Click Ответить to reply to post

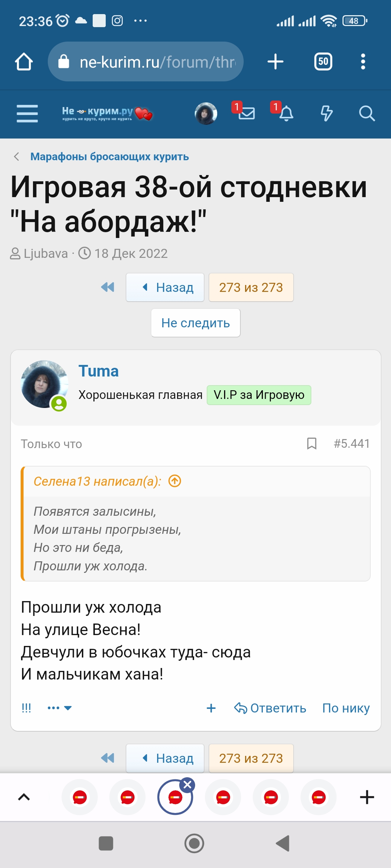pos(270,708)
